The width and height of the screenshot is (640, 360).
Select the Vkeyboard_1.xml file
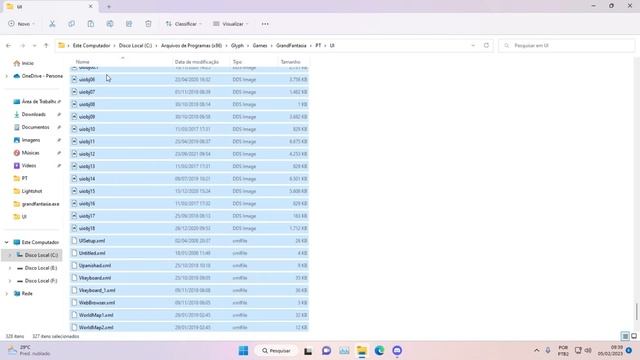tap(189, 290)
